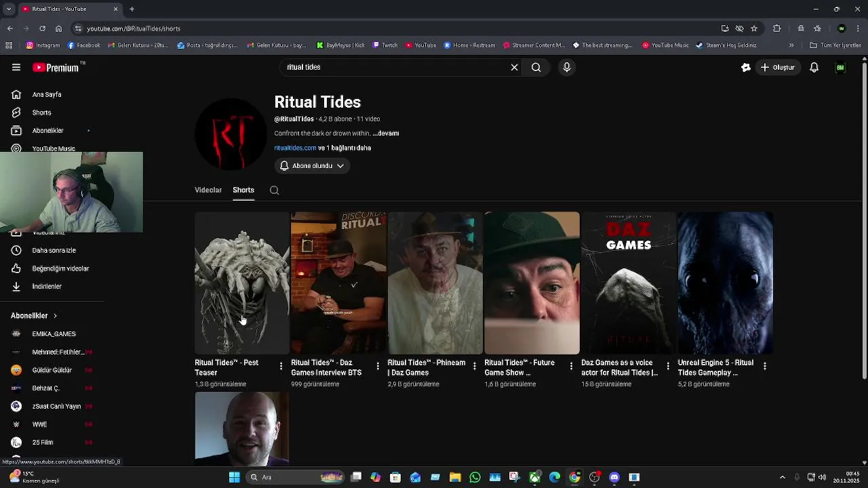Click the address bar URL
Screen dimensions: 868x488
coord(134,28)
